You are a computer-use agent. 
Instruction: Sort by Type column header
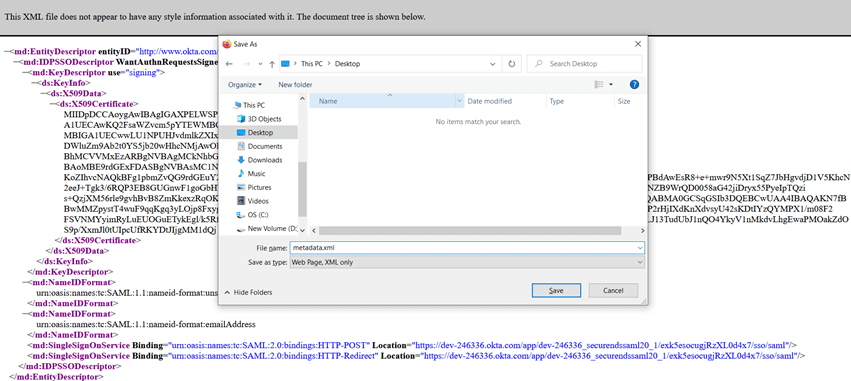tap(556, 101)
